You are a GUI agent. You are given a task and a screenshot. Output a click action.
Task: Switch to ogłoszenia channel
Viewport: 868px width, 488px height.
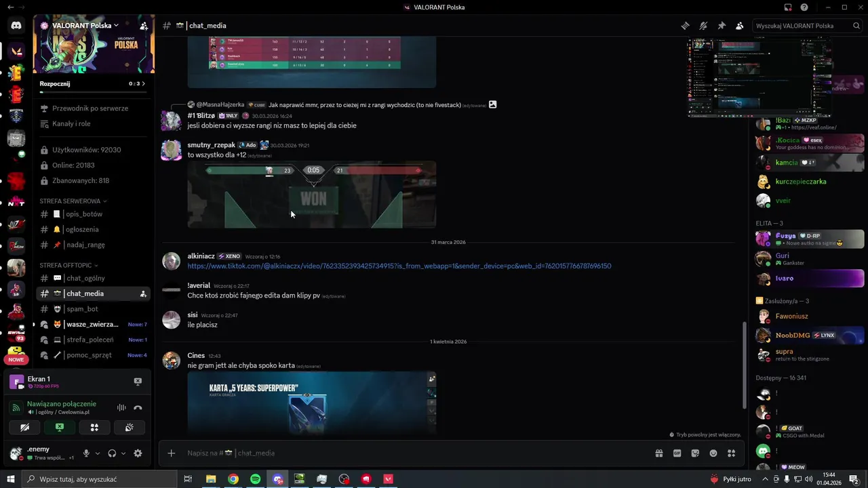[94, 229]
